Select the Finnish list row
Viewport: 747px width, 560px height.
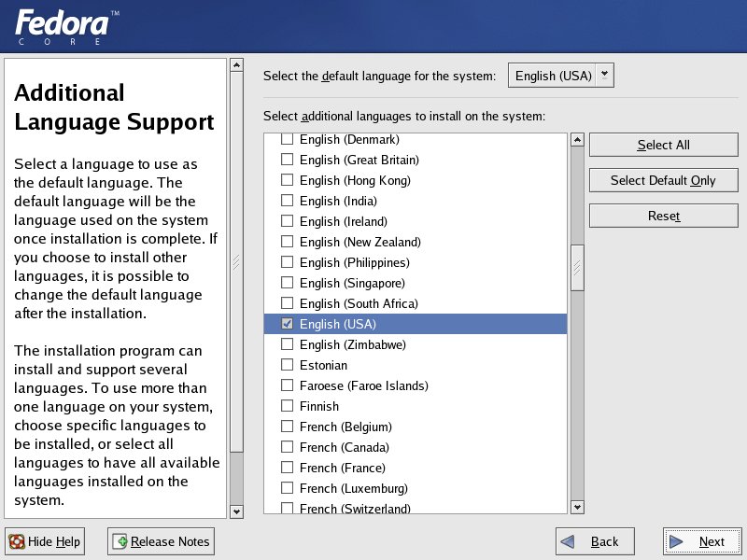tap(319, 406)
